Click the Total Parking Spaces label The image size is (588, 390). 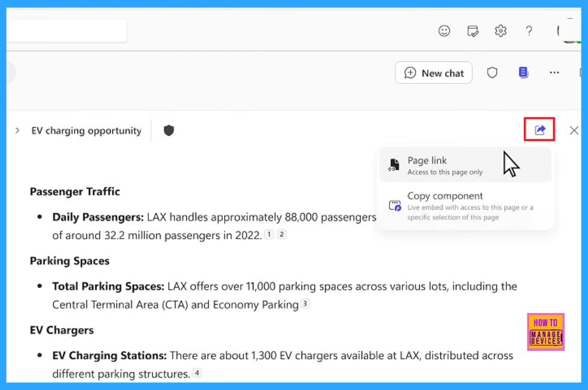coord(108,287)
